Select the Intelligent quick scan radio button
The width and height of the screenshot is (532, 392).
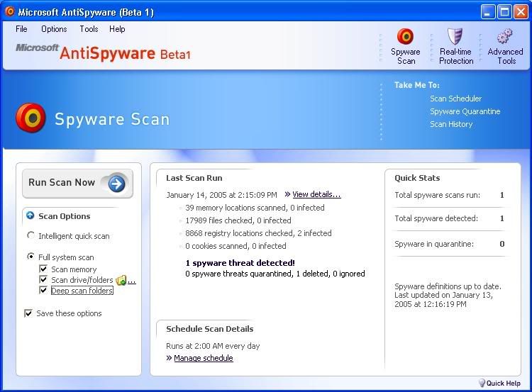[31, 235]
